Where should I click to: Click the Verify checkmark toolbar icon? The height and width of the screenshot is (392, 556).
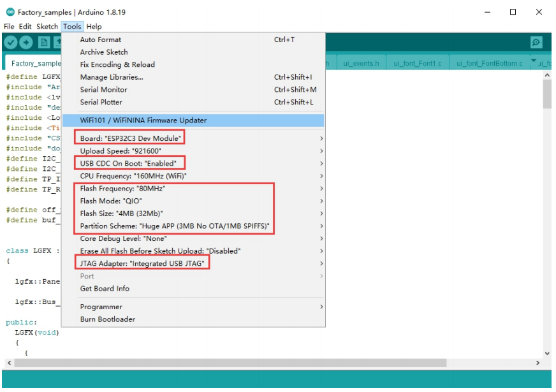click(x=11, y=43)
